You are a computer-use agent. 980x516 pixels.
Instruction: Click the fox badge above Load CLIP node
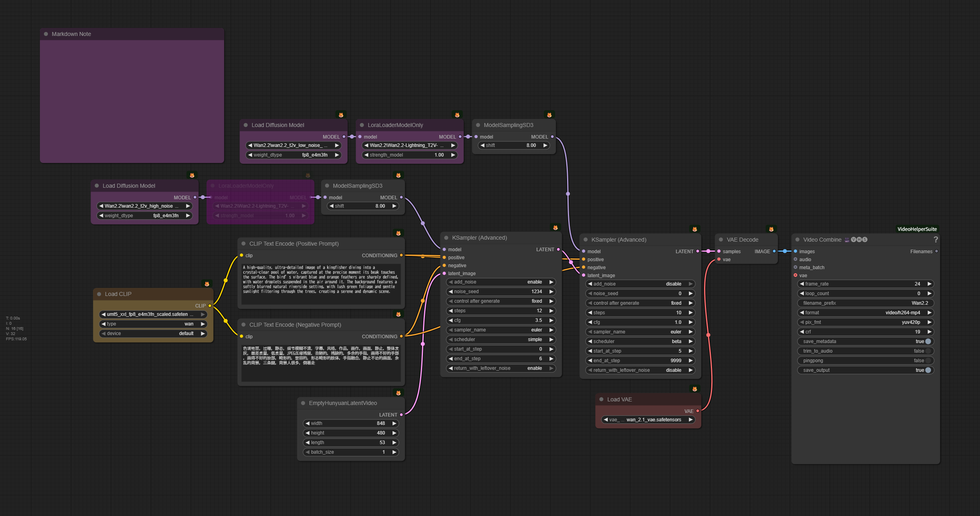point(207,284)
